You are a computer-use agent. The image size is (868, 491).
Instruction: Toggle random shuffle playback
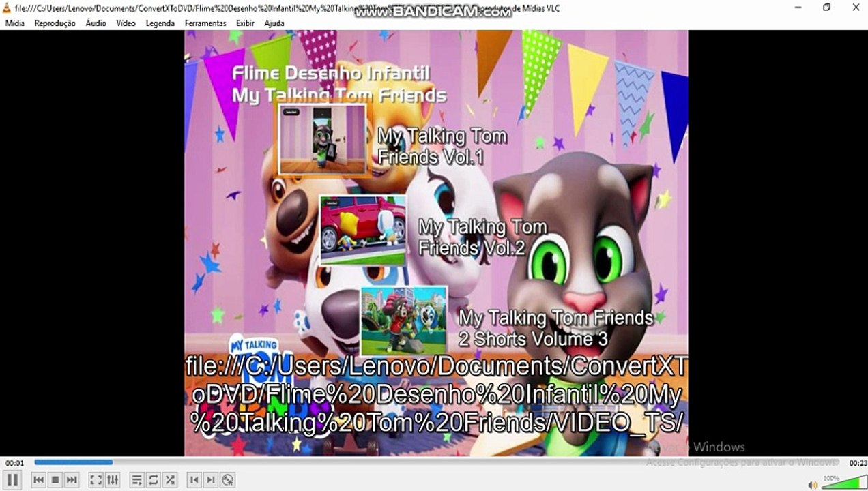tap(170, 480)
